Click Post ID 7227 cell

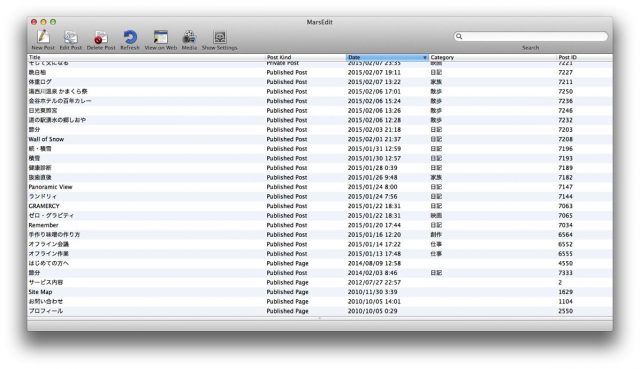click(x=565, y=72)
